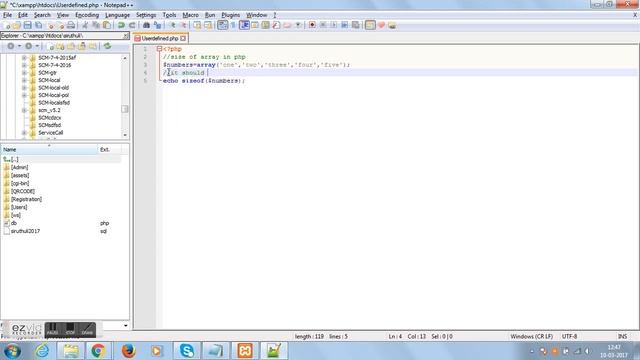The image size is (640, 360).
Task: Open the XAMPP icon in the taskbar
Action: pos(245,351)
